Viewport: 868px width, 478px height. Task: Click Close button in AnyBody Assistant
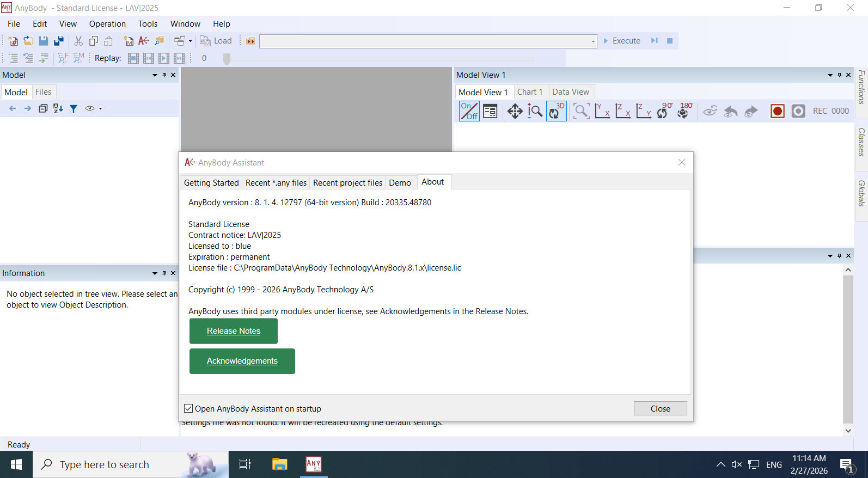pos(660,408)
